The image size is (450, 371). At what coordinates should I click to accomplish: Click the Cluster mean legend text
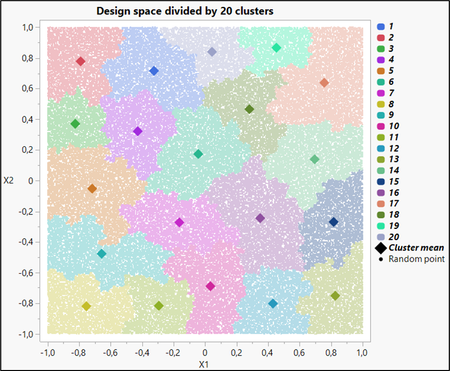tap(416, 248)
